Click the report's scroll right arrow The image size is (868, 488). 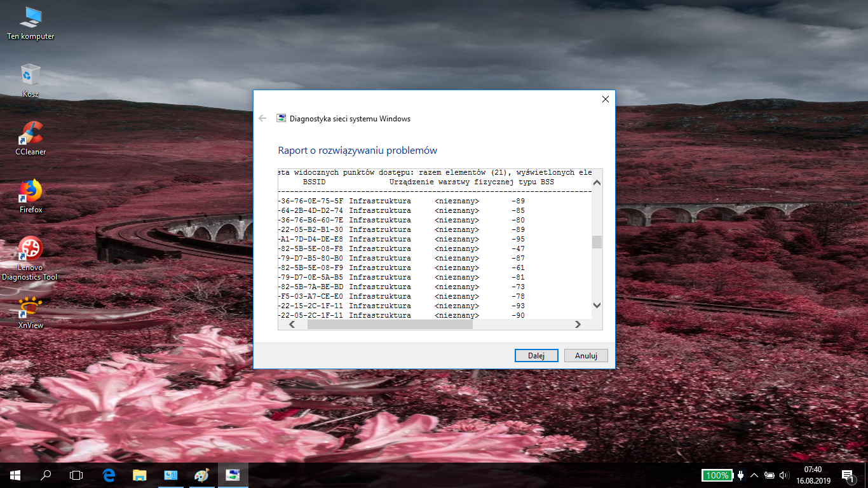click(578, 324)
